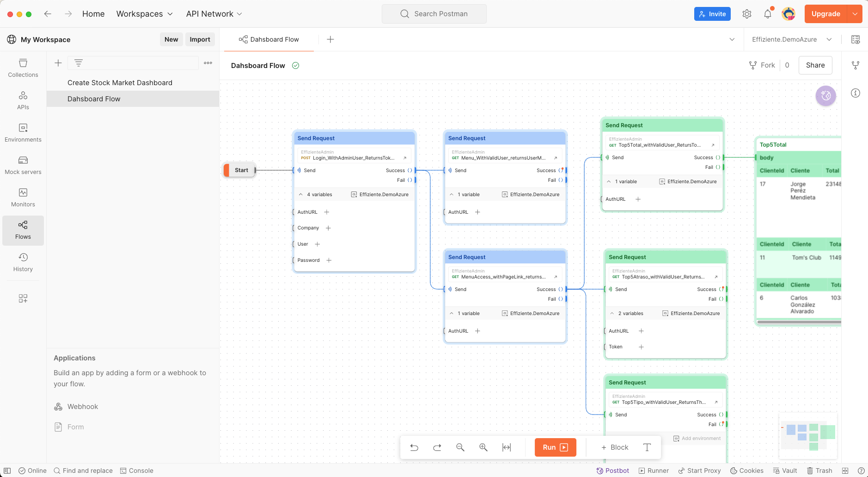
Task: Click the settings gear icon
Action: 747,14
